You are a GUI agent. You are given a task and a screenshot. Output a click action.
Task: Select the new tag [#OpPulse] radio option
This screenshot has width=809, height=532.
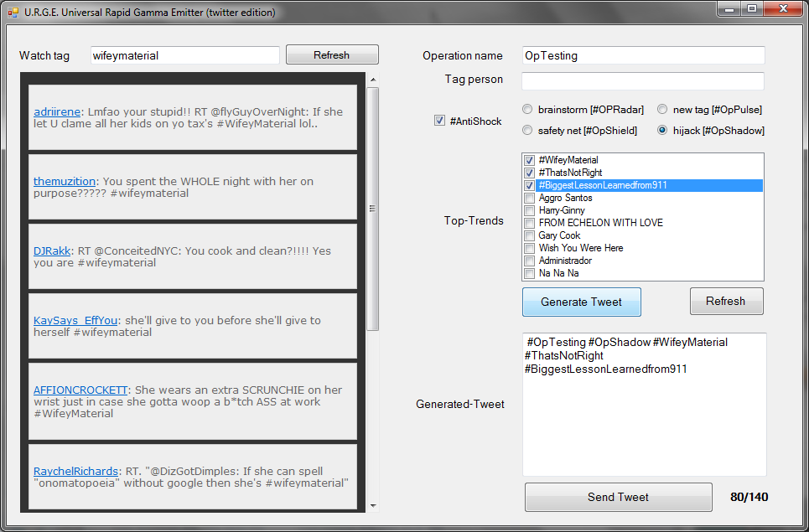[662, 109]
